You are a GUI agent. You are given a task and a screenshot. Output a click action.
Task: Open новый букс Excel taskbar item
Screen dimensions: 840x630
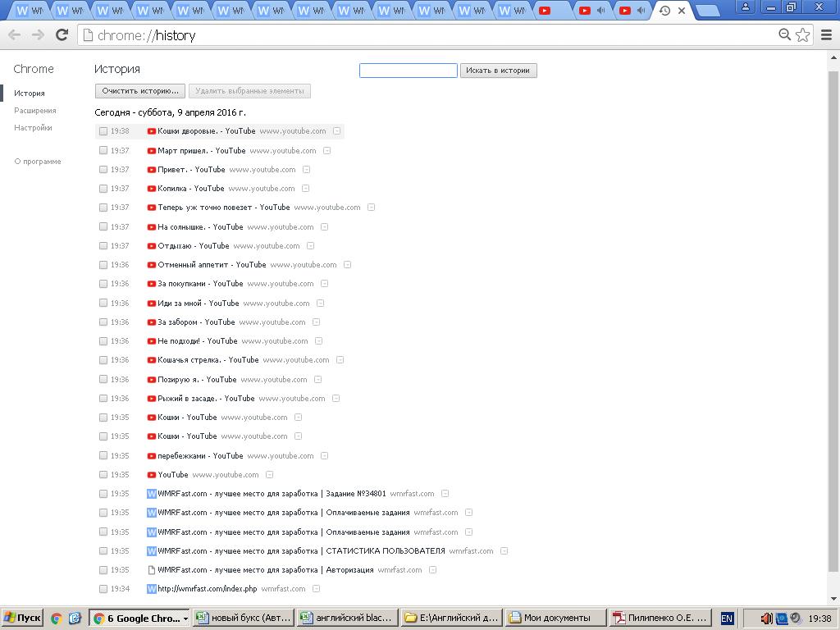coord(244,619)
